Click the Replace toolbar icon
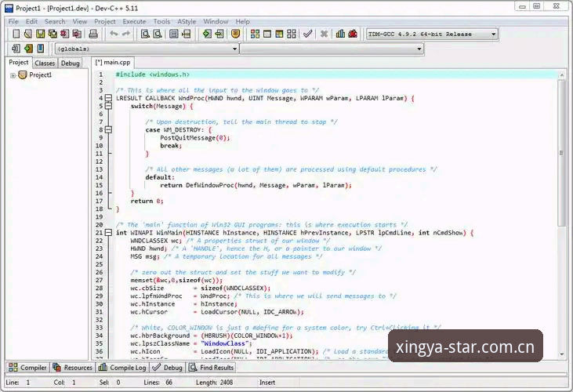The height and width of the screenshot is (392, 573). pos(158,34)
